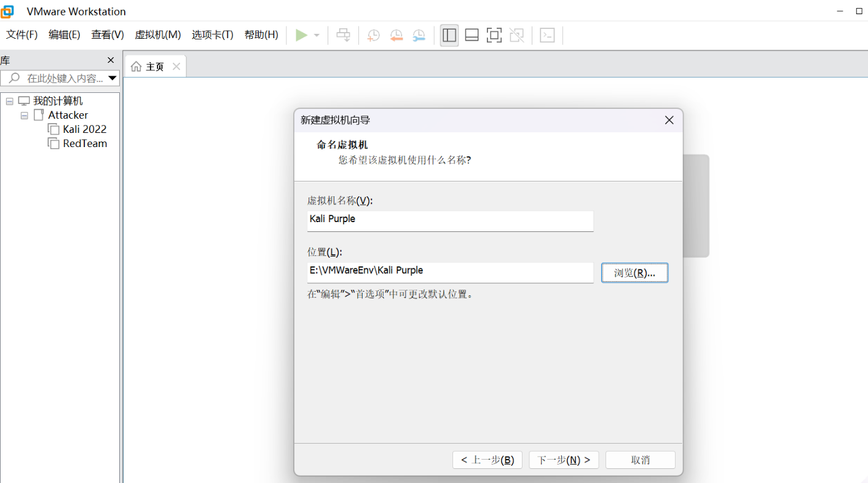Open the 文件(F) menu
868x483 pixels.
click(22, 35)
